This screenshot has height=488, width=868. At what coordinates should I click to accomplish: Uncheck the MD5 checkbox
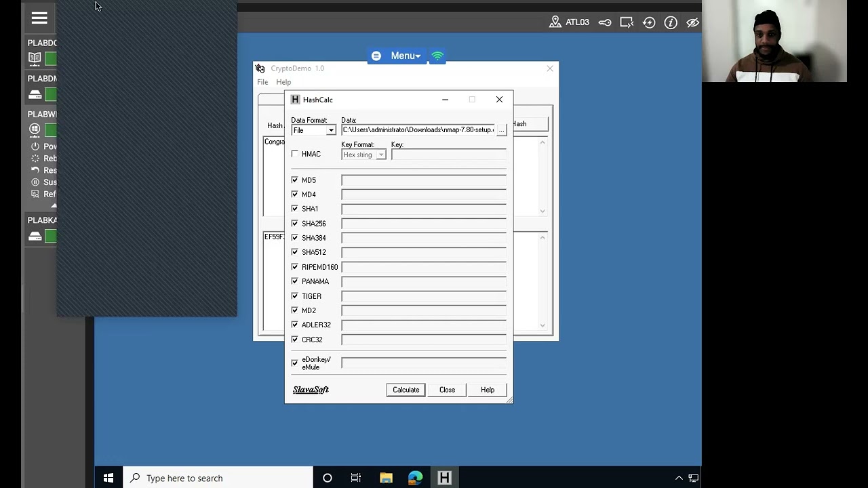point(295,180)
